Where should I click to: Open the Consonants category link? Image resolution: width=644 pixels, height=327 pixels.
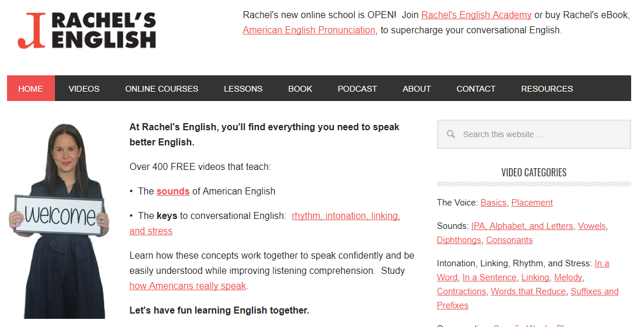pyautogui.click(x=509, y=240)
